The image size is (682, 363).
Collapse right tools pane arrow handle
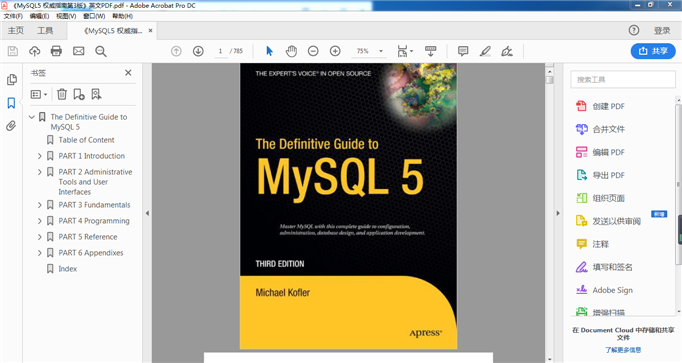(558, 213)
